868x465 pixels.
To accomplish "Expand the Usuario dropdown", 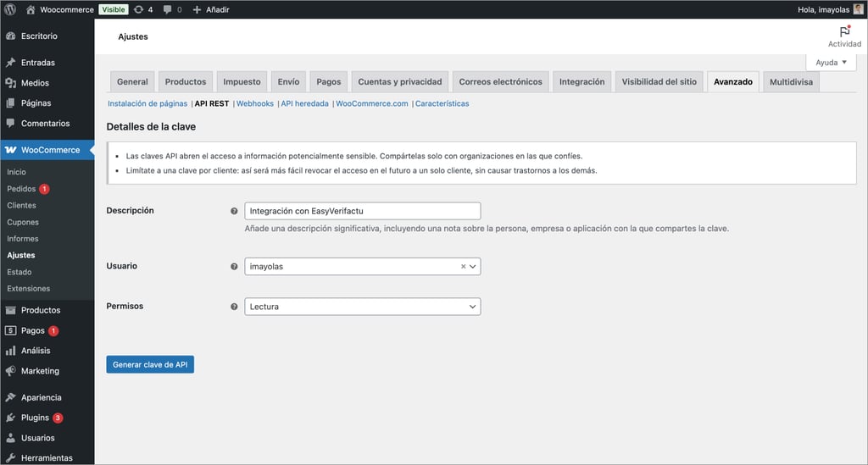I will pyautogui.click(x=473, y=267).
